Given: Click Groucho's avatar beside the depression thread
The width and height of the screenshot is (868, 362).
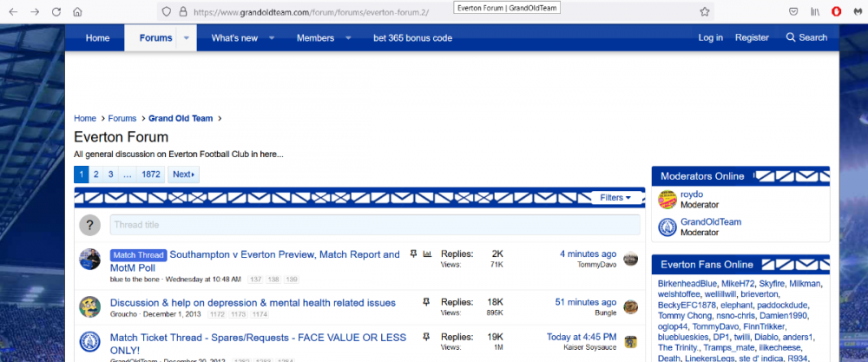Looking at the screenshot, I should [90, 306].
